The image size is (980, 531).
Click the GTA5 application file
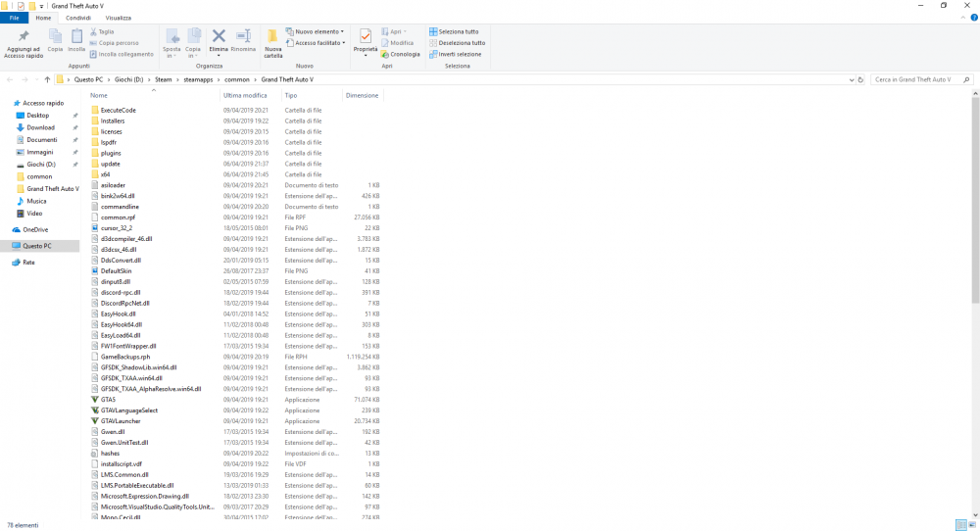tap(108, 400)
